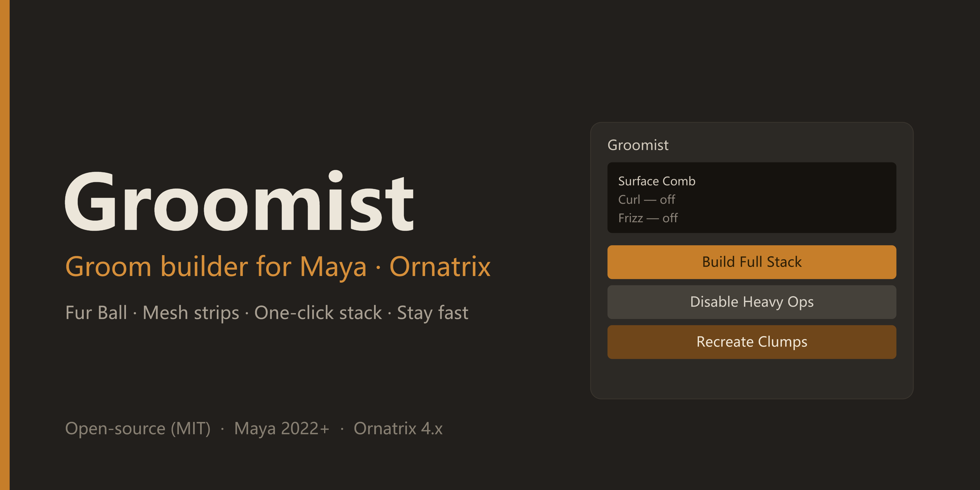Click the orange Ornatrix word in subtitle

coord(440,267)
